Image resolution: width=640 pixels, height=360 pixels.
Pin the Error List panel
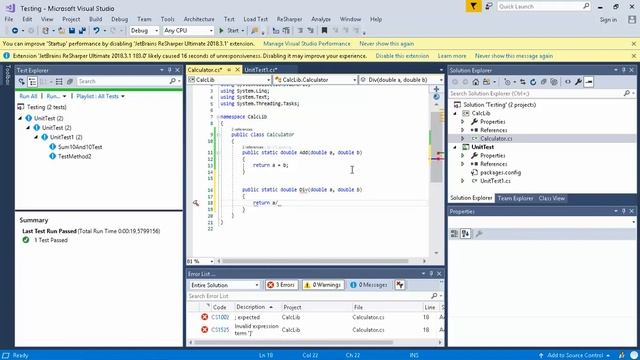[x=431, y=273]
